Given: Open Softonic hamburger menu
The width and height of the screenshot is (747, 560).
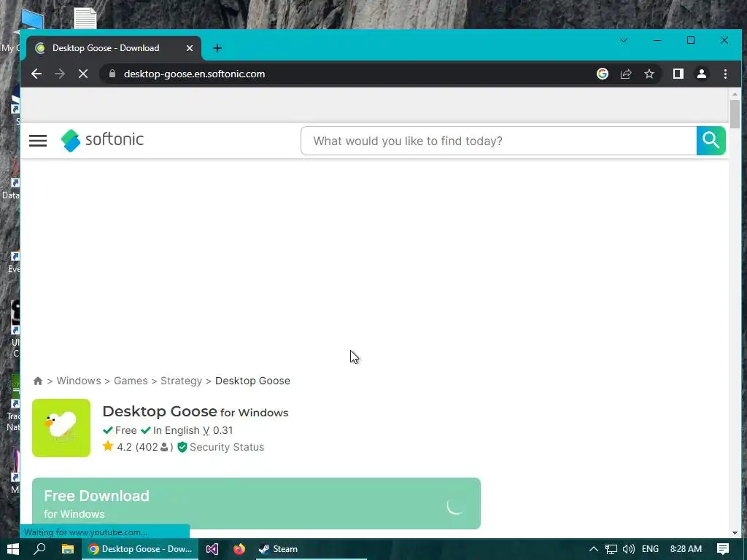Looking at the screenshot, I should tap(38, 141).
